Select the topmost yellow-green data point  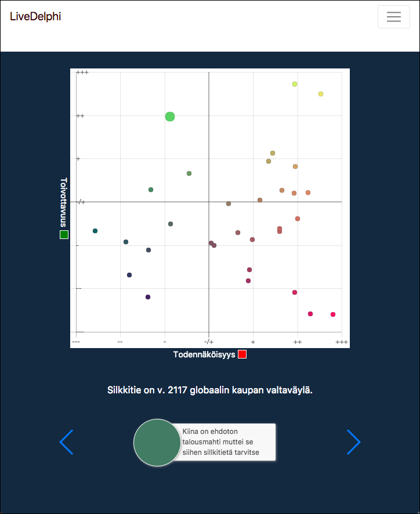[x=295, y=84]
